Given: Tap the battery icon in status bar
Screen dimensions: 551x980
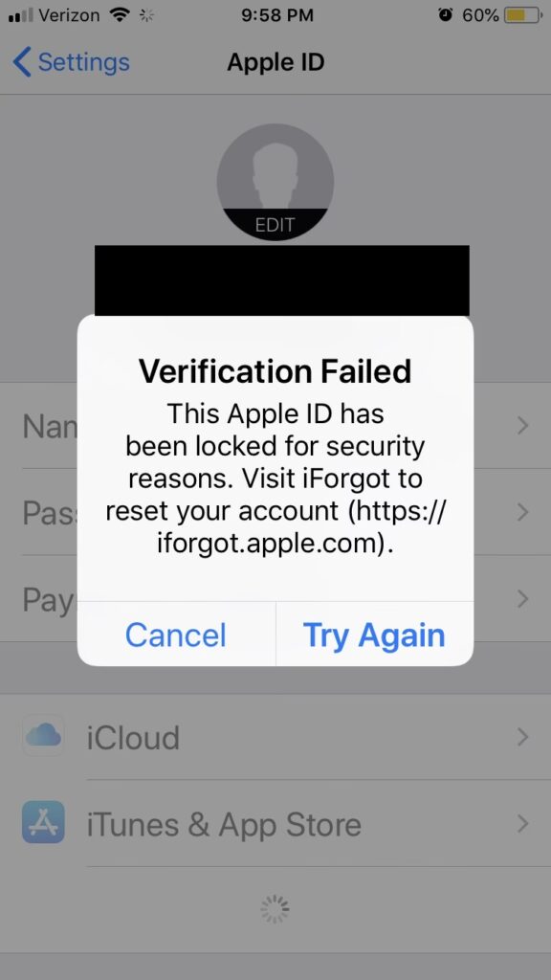Looking at the screenshot, I should 523,15.
